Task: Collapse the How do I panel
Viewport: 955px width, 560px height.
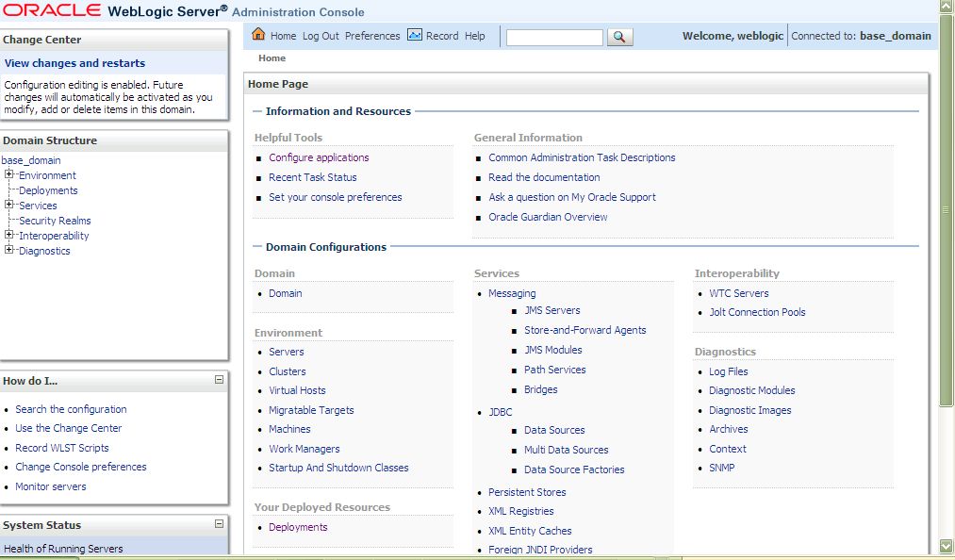Action: pos(220,380)
